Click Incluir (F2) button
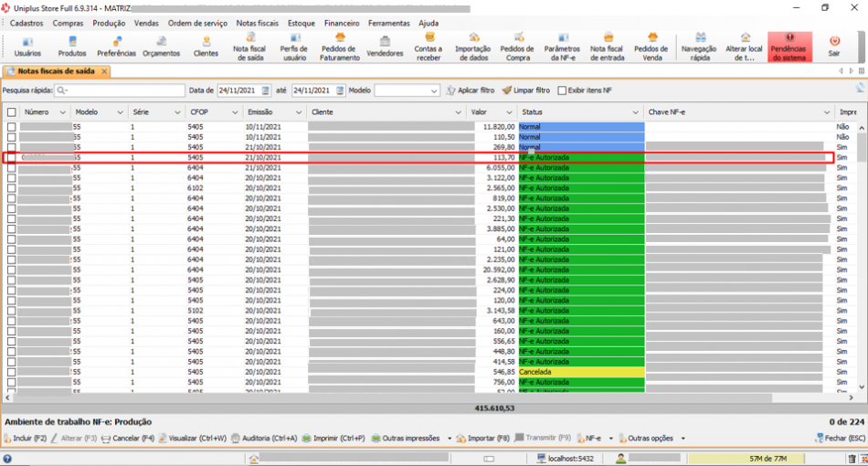Image resolution: width=868 pixels, height=466 pixels. coord(26,439)
